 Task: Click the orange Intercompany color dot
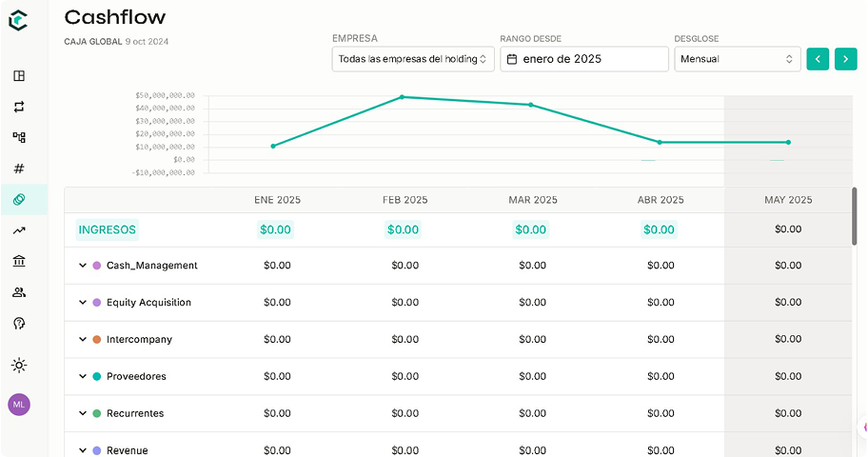click(x=97, y=340)
